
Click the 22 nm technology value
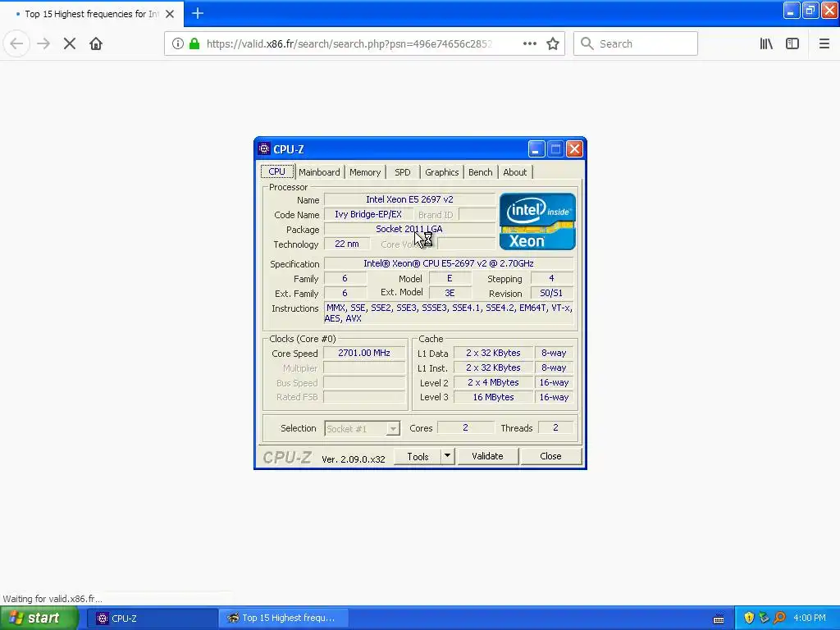click(347, 244)
